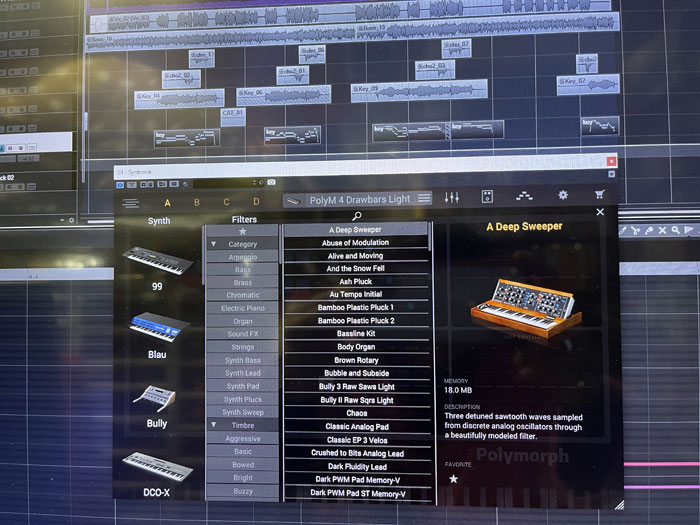Toggle the Strings category filter
Viewport: 700px width, 525px height.
point(242,347)
